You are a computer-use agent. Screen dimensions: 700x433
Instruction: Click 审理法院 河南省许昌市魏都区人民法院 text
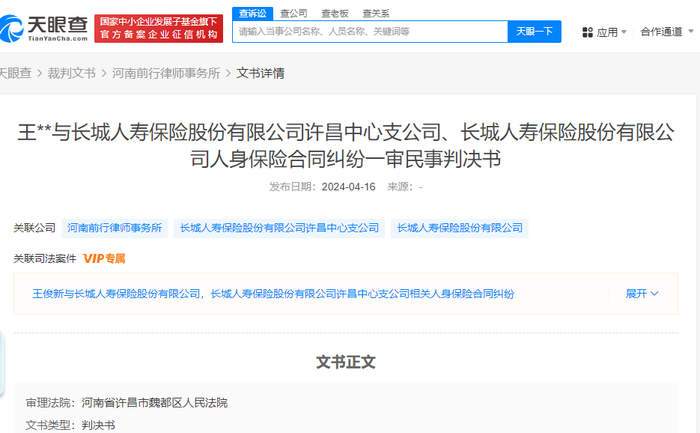point(127,403)
